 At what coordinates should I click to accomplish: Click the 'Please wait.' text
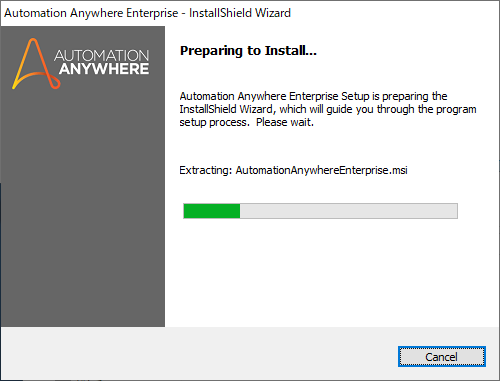point(285,122)
